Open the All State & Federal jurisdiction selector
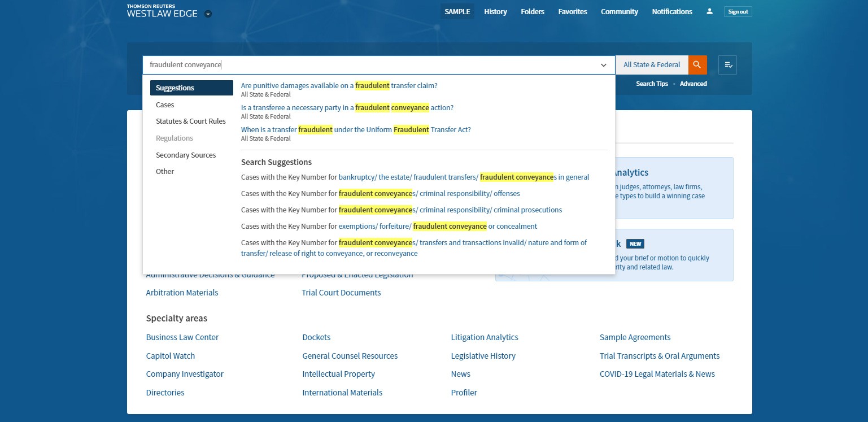 pyautogui.click(x=652, y=65)
